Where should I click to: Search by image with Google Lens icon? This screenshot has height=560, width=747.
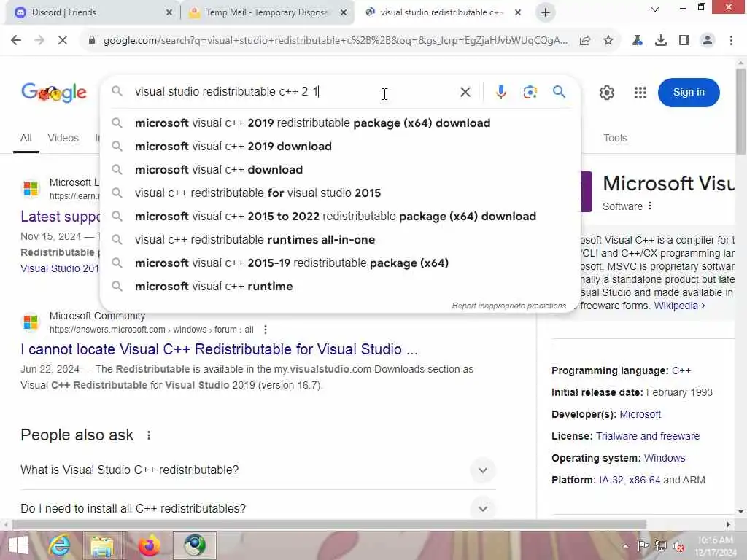tap(530, 92)
